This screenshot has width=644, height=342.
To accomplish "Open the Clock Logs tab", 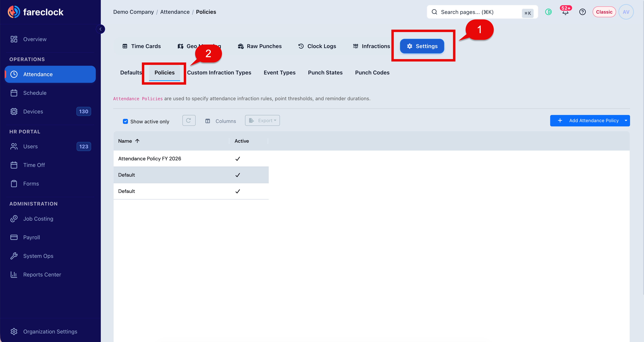I will [x=317, y=46].
